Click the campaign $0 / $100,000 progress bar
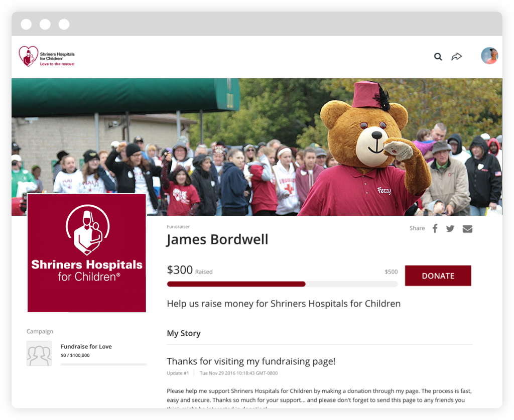Viewport: 514px width, 420px height. 104,364
